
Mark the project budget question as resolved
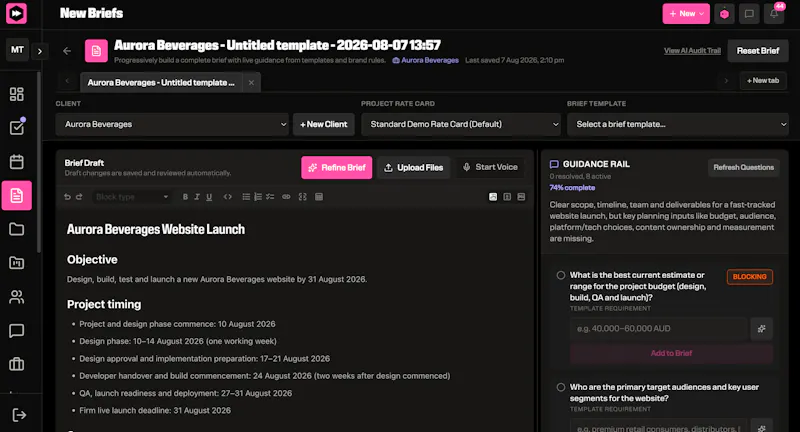(x=561, y=275)
